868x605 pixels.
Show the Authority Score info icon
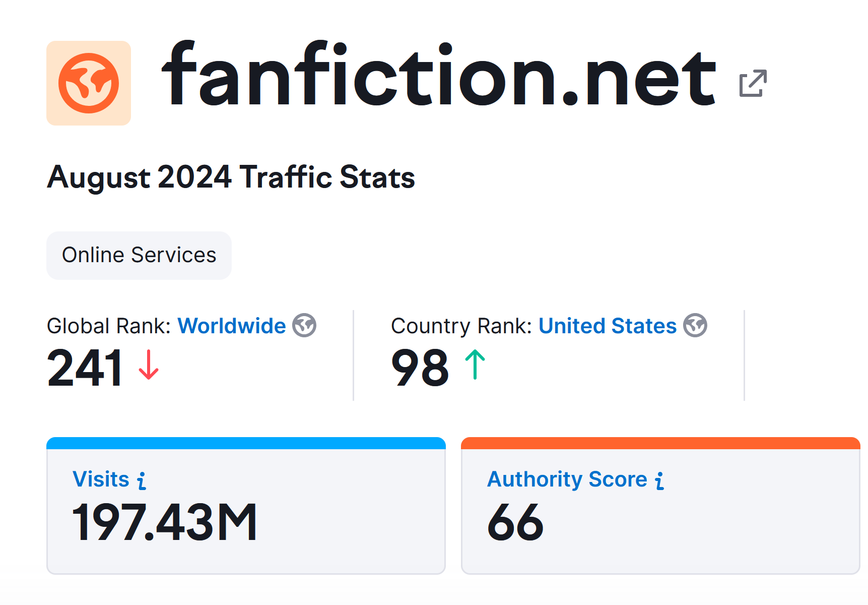pyautogui.click(x=659, y=480)
